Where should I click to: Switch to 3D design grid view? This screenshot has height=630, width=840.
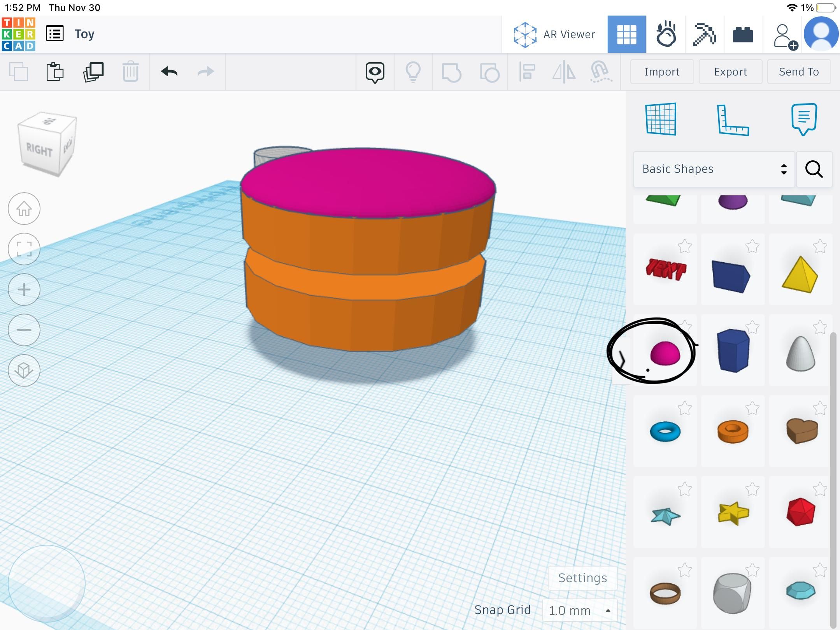(626, 34)
